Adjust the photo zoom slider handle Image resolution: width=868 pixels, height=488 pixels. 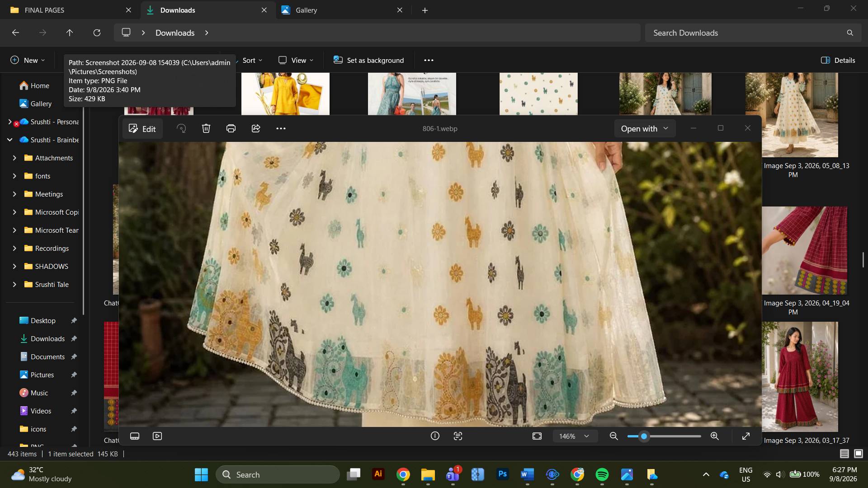(644, 436)
